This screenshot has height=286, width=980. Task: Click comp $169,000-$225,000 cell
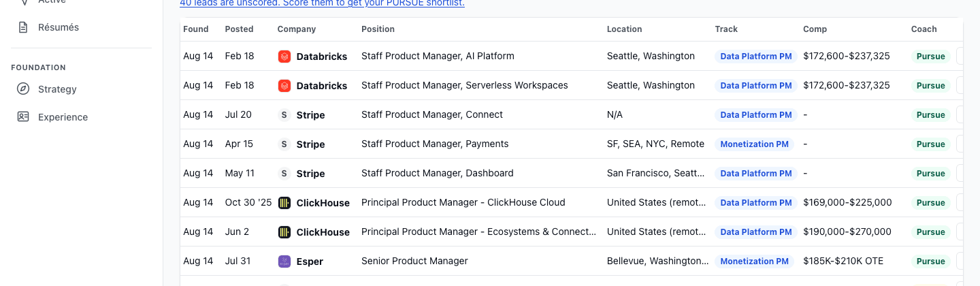click(847, 202)
